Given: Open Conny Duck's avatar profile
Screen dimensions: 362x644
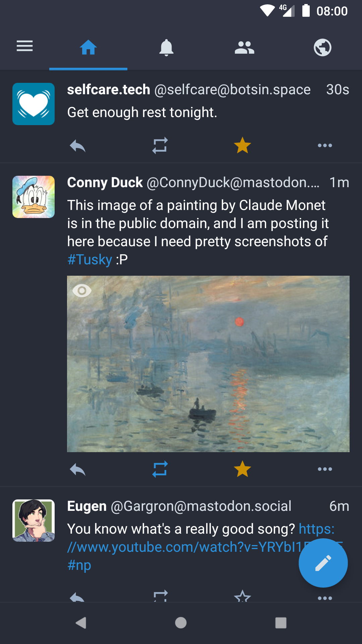Looking at the screenshot, I should [x=34, y=197].
